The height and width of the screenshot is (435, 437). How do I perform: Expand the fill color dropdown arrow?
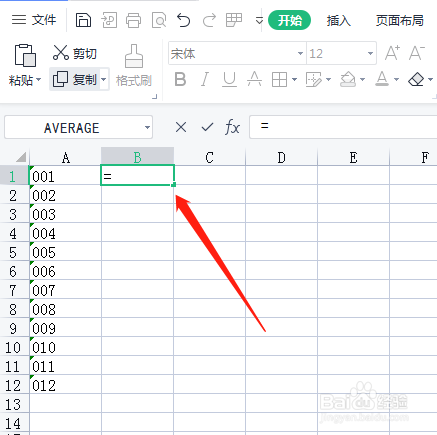362,80
